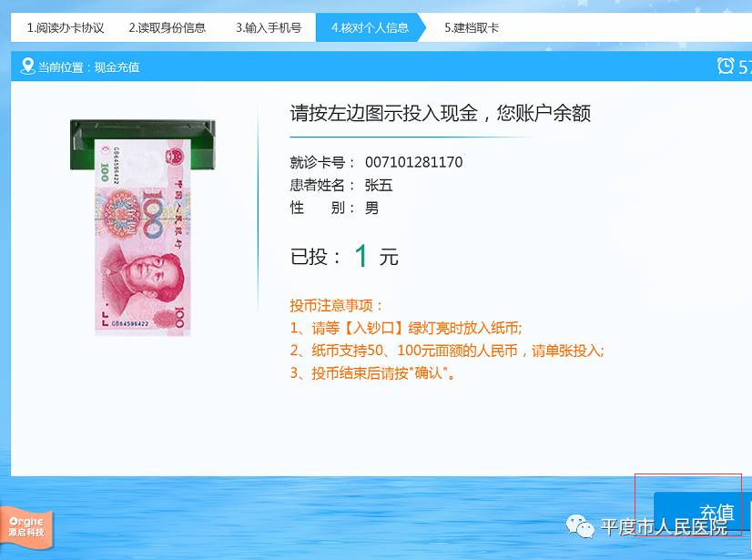The height and width of the screenshot is (560, 752).
Task: Select step 3.输入手机号
Action: click(269, 28)
